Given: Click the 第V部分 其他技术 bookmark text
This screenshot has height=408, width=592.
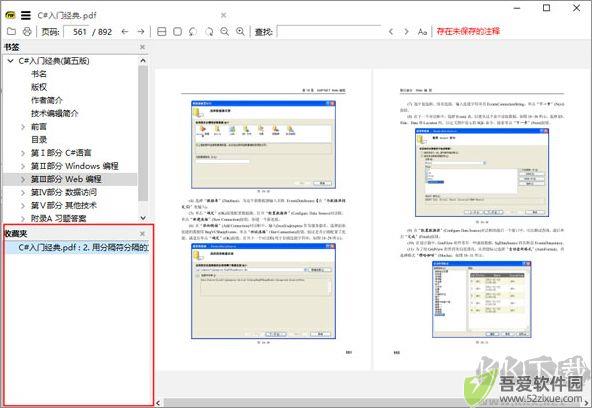Looking at the screenshot, I should (x=64, y=206).
